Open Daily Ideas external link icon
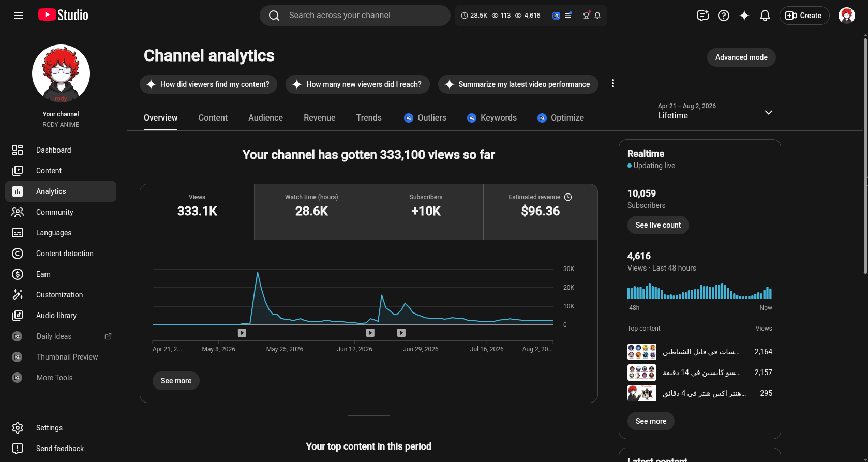868x462 pixels. click(108, 336)
